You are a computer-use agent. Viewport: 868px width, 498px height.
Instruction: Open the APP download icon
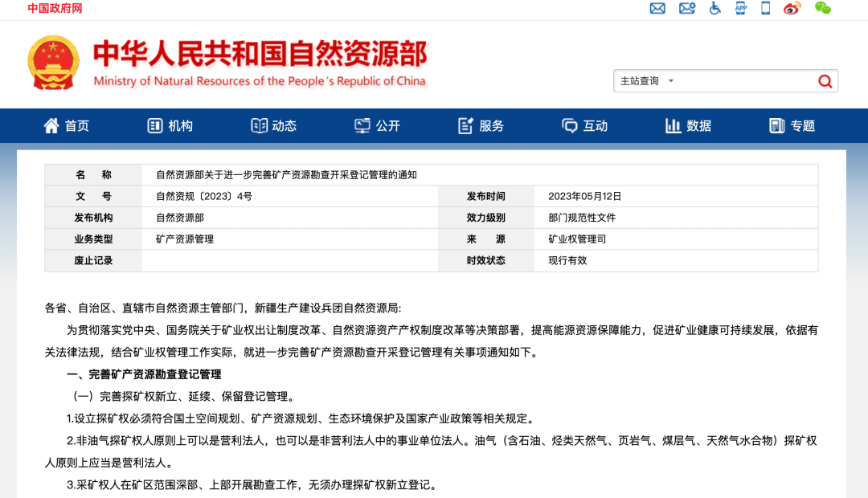[741, 9]
